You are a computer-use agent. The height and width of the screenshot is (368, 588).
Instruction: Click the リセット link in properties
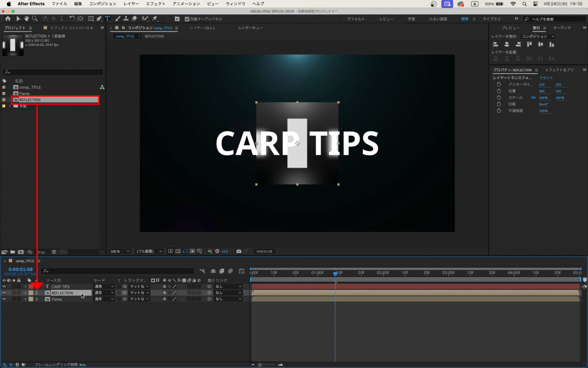(546, 78)
